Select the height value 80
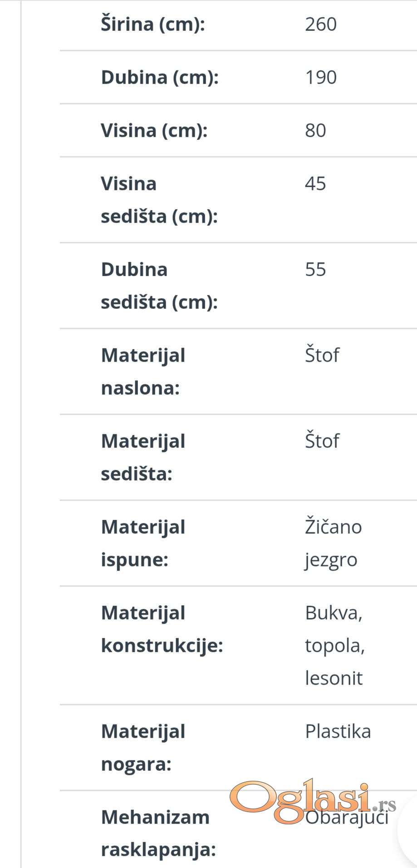417x868 pixels. (x=315, y=130)
